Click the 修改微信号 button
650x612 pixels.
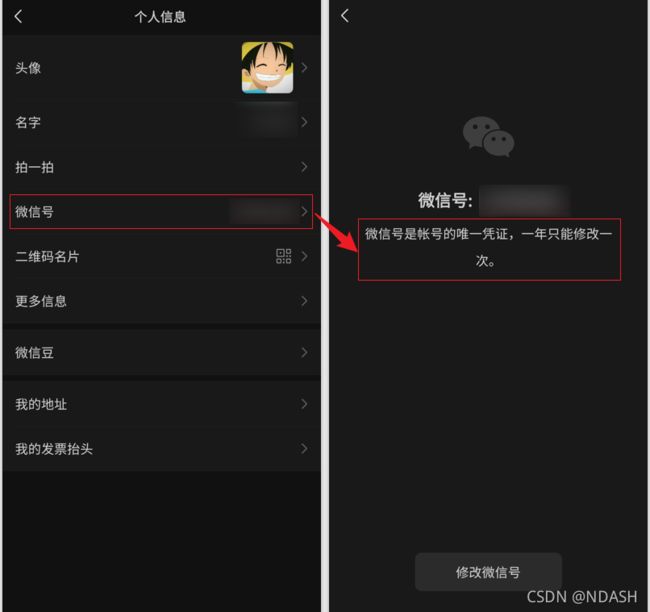pos(488,572)
